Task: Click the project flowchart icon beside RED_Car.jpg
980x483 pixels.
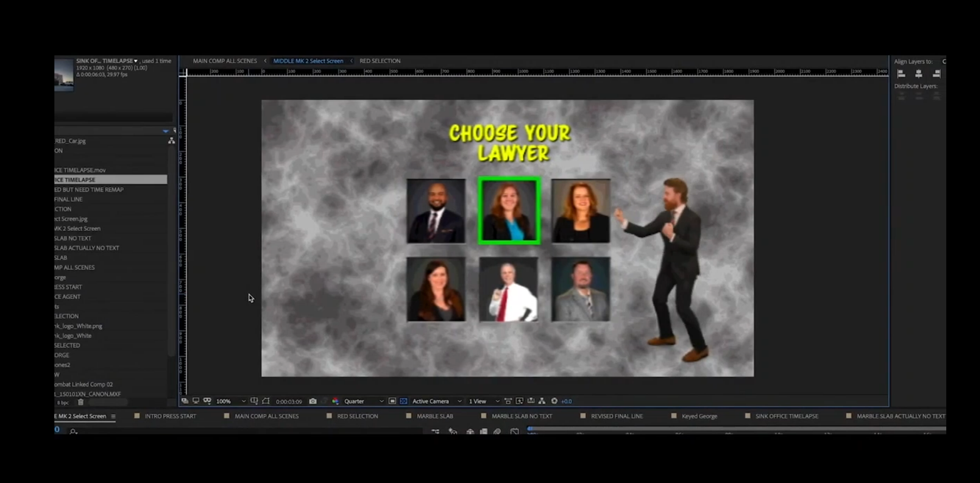Action: click(171, 141)
